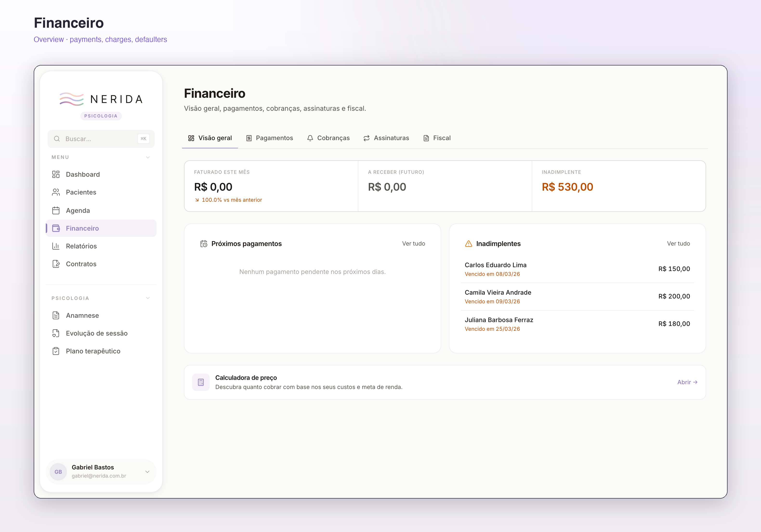761x532 pixels.
Task: Click the Plano terapêutico clipboard icon
Action: click(56, 351)
